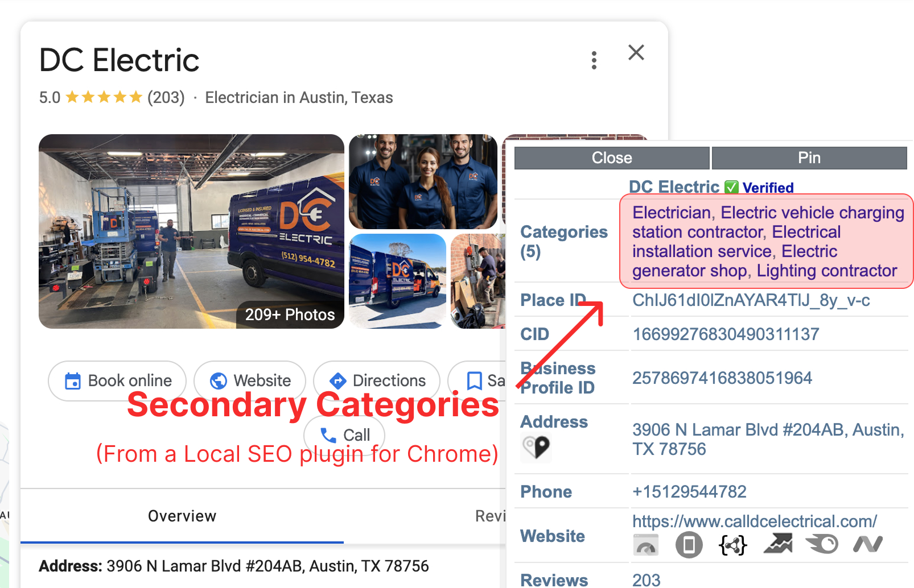The image size is (914, 588).
Task: Click the Categories (5) label
Action: (x=563, y=241)
